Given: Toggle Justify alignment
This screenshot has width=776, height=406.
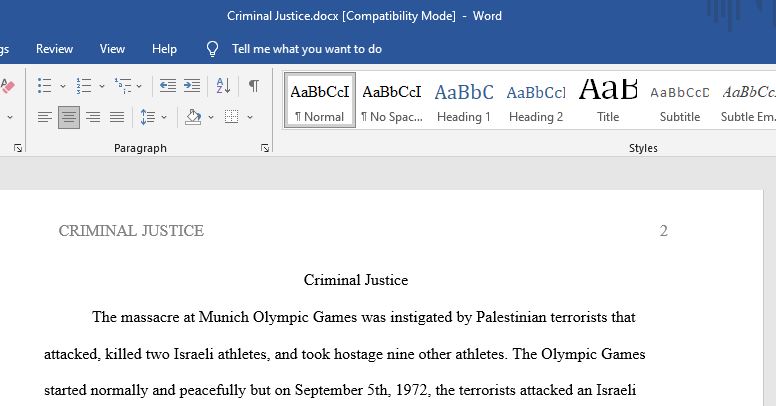Looking at the screenshot, I should (117, 117).
